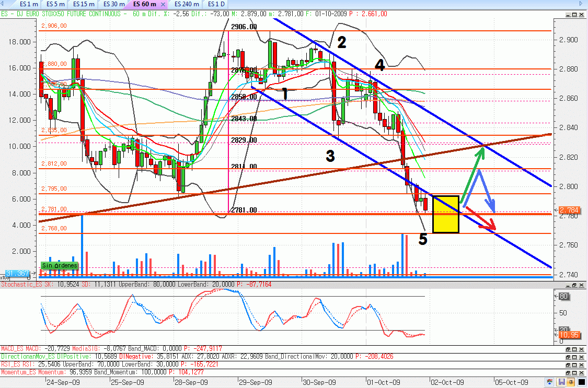Click the 05-Oct-09 date axis label

point(512,382)
